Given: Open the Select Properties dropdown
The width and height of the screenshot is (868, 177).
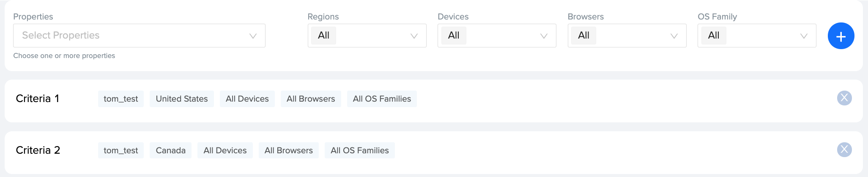Looking at the screenshot, I should 139,36.
